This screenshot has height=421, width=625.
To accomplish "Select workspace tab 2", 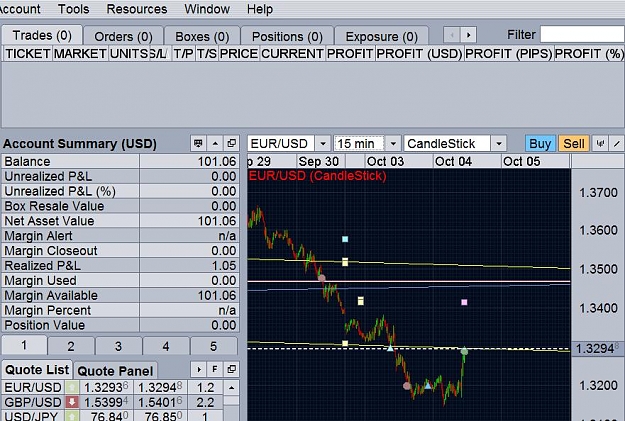I will point(71,346).
